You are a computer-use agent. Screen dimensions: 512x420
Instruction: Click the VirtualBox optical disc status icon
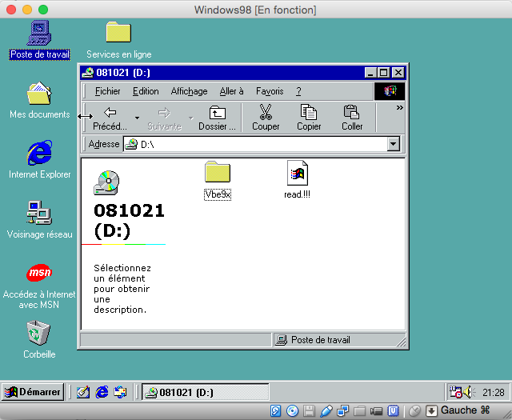[x=292, y=411]
